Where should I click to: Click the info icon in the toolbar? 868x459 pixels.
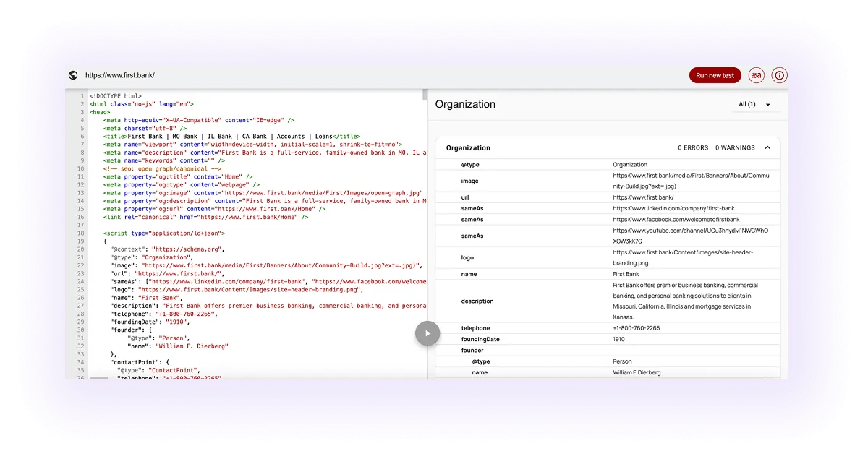[778, 75]
